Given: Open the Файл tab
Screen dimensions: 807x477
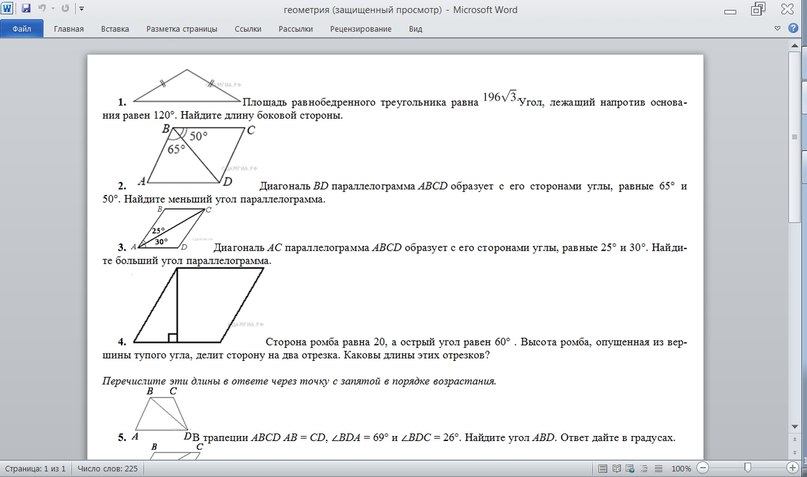Looking at the screenshot, I should coord(22,29).
